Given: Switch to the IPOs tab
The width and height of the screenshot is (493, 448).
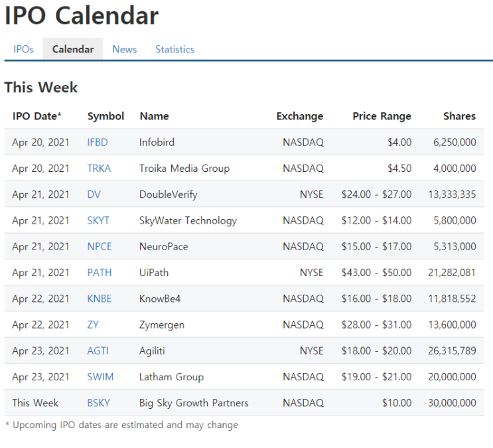Looking at the screenshot, I should [23, 49].
